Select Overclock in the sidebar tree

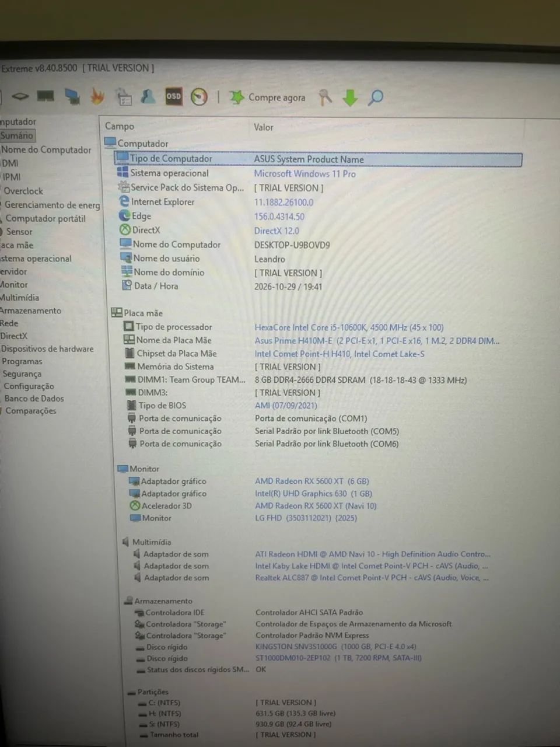[23, 191]
